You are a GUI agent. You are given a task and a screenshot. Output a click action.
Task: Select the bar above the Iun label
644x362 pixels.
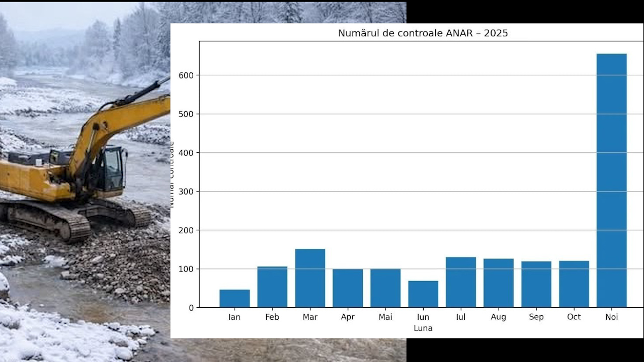pos(423,294)
